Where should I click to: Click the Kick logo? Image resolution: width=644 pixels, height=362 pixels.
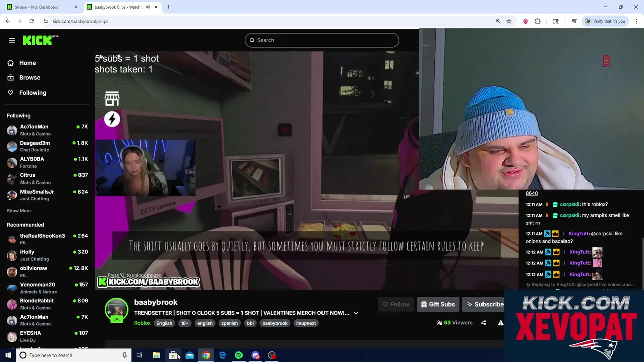click(40, 40)
